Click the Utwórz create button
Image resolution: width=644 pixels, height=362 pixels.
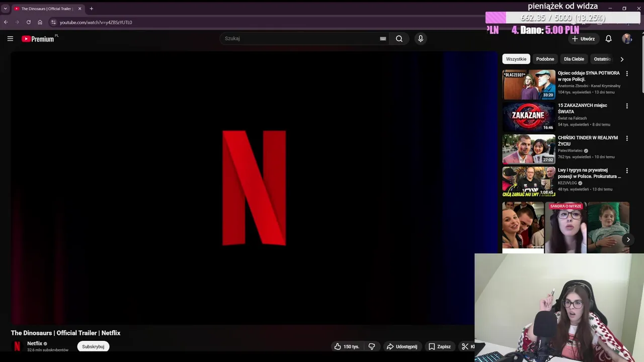tap(584, 39)
